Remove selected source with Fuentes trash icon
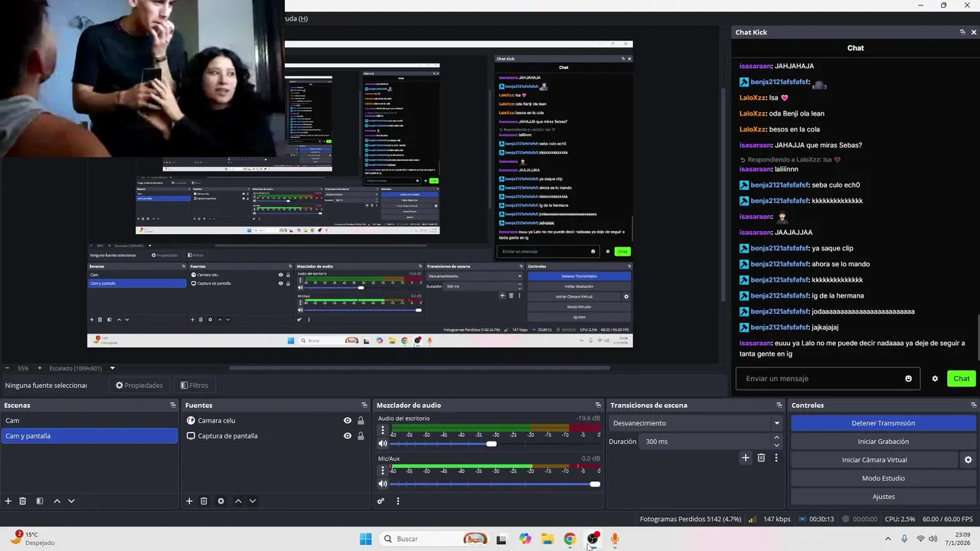 coord(204,501)
